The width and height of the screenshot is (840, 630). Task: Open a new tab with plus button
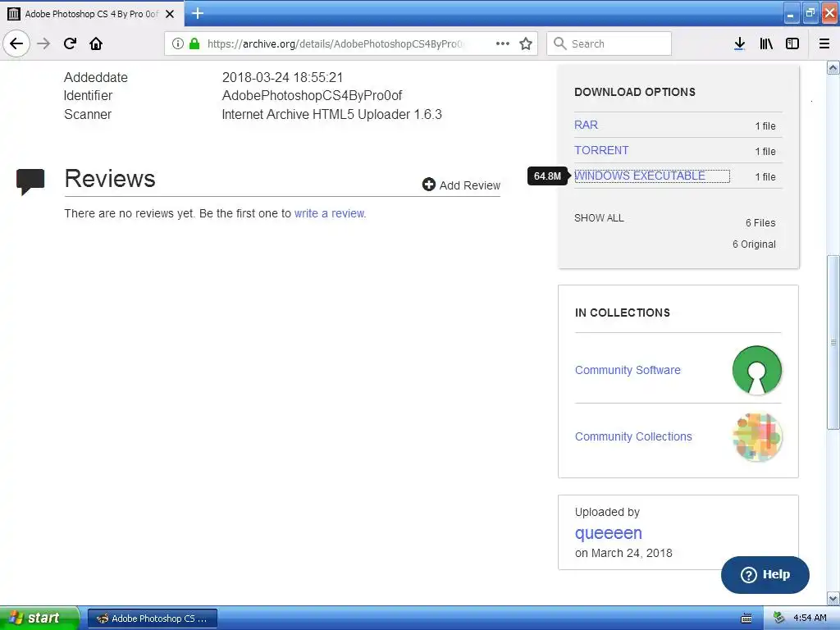tap(198, 13)
